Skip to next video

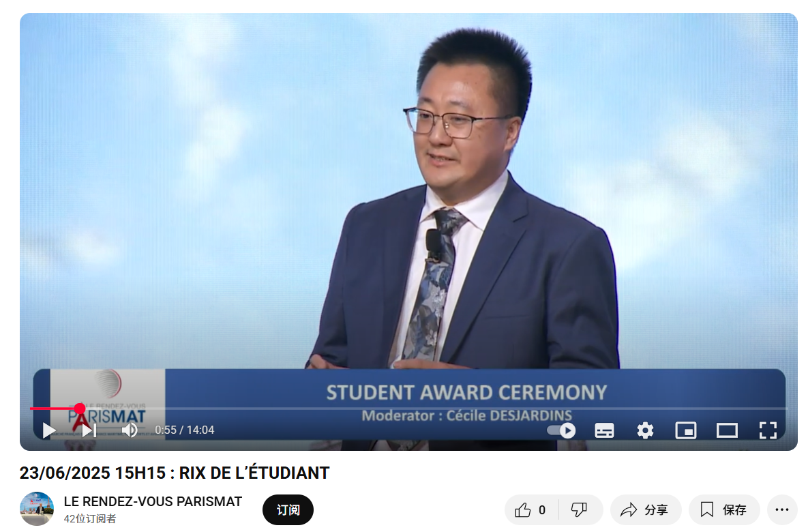[89, 430]
